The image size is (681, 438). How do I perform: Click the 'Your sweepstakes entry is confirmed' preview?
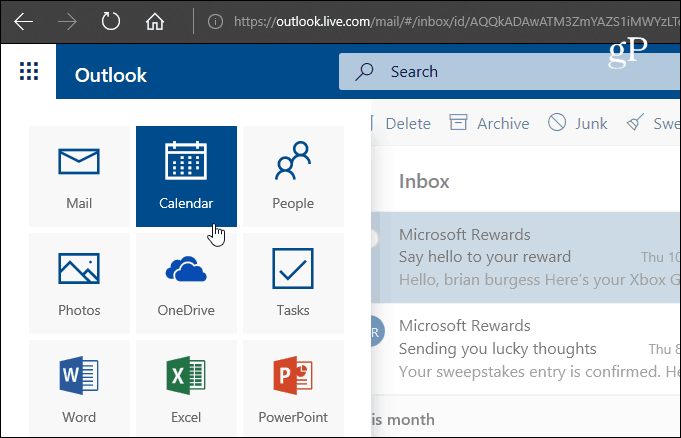coord(539,372)
